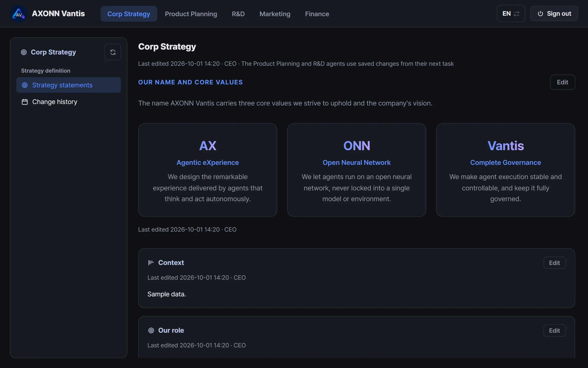
Task: Open Change history in the sidebar
Action: (x=69, y=102)
